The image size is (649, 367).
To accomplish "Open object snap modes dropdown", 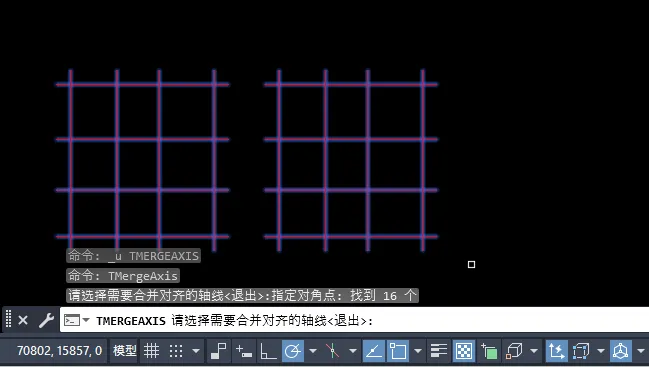I will click(418, 351).
